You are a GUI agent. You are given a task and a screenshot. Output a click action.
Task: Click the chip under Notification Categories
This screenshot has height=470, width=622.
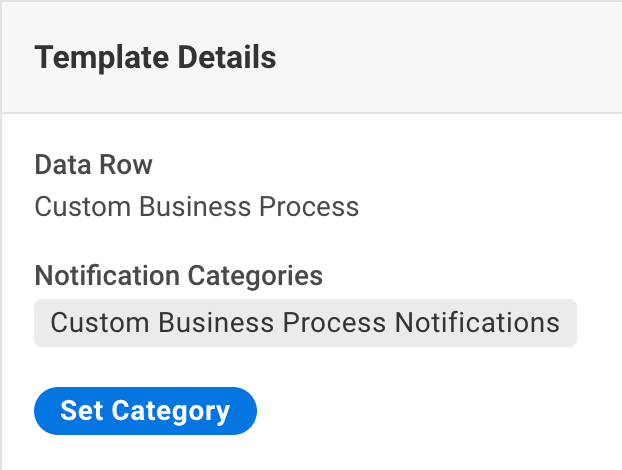coord(305,323)
